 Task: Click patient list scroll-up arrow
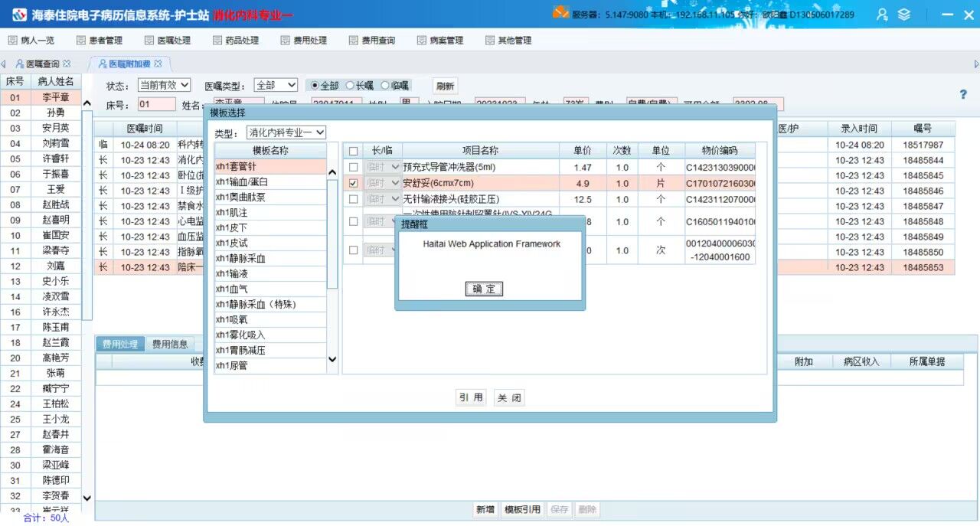coord(87,103)
